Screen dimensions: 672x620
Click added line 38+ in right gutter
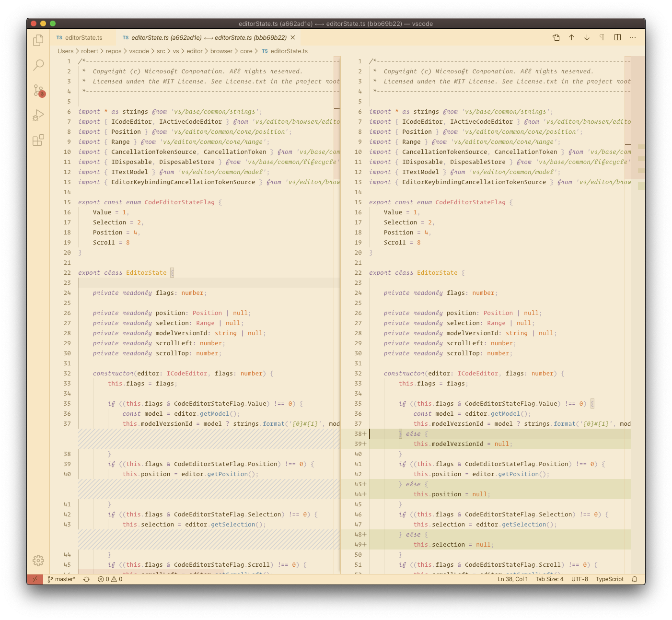[x=360, y=433]
